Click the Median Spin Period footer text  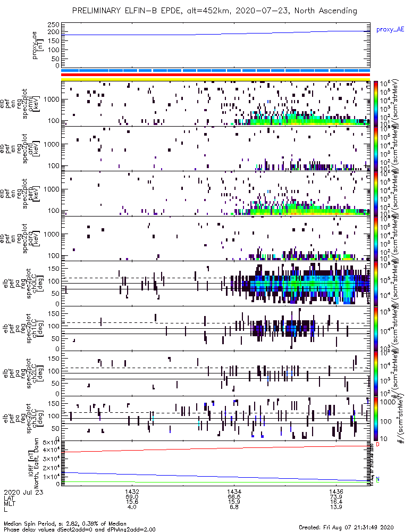coord(65,523)
